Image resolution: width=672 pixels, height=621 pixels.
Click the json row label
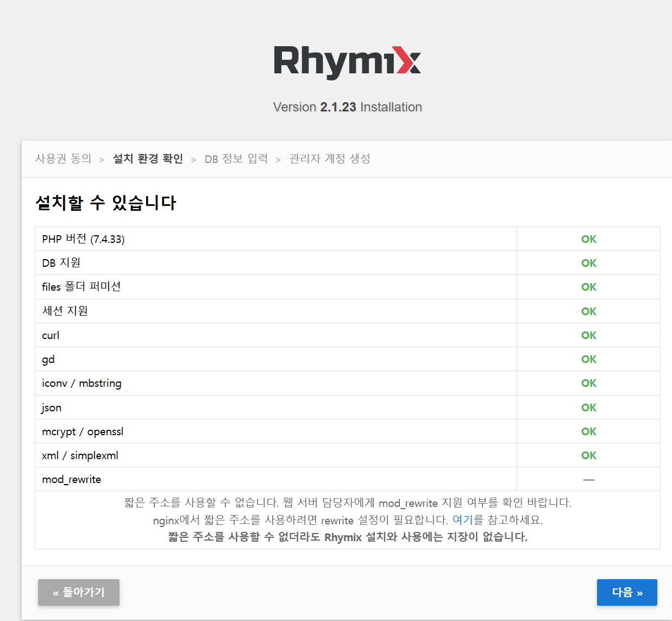point(51,407)
